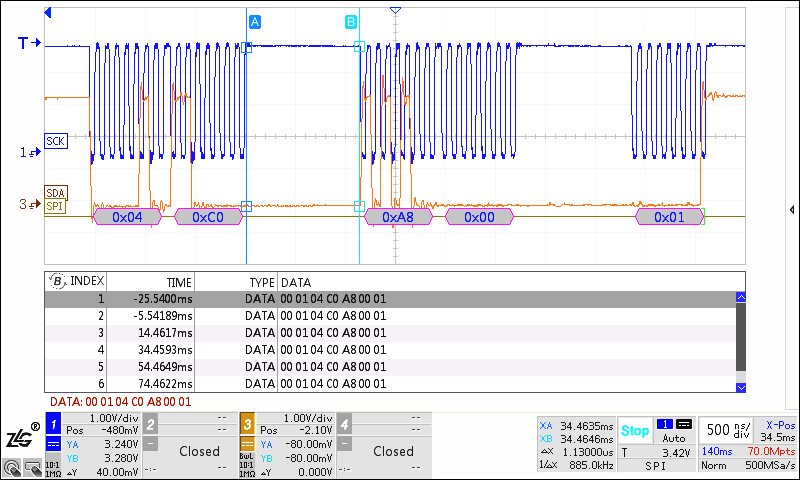Viewport: 800px width, 480px height.
Task: Click the channel 1 ground marker
Action: click(x=30, y=152)
